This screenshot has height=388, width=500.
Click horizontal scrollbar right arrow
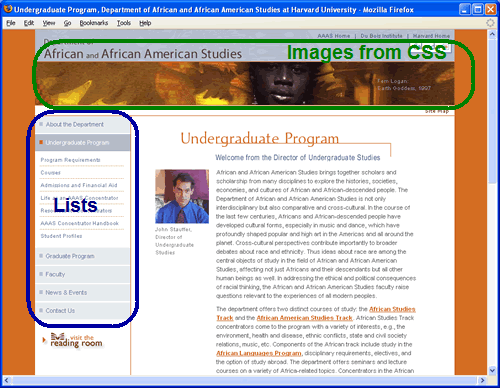[x=482, y=380]
